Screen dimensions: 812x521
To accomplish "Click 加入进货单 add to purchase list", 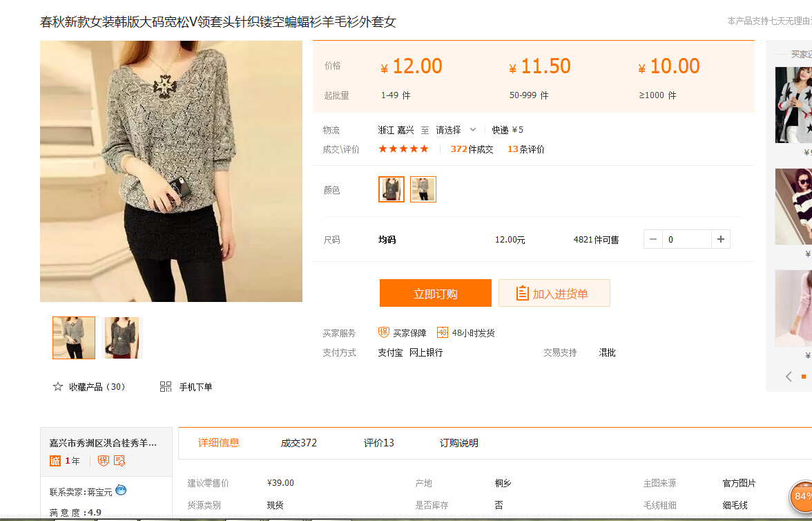I will (554, 294).
